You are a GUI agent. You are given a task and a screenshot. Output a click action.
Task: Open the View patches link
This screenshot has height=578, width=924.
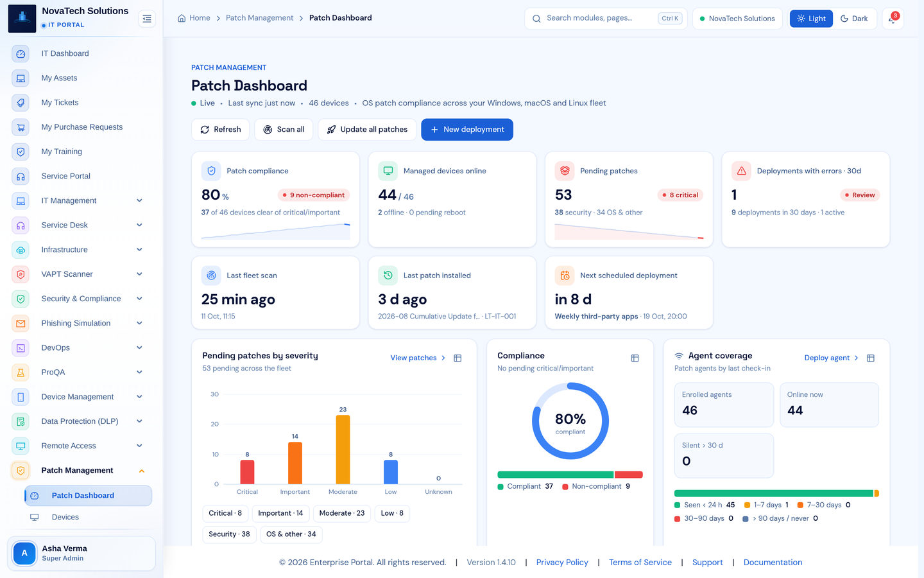(x=418, y=358)
